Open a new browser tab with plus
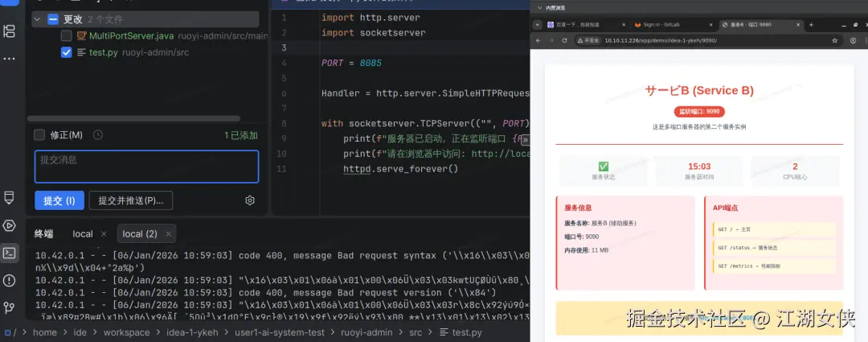The width and height of the screenshot is (868, 342). (811, 25)
